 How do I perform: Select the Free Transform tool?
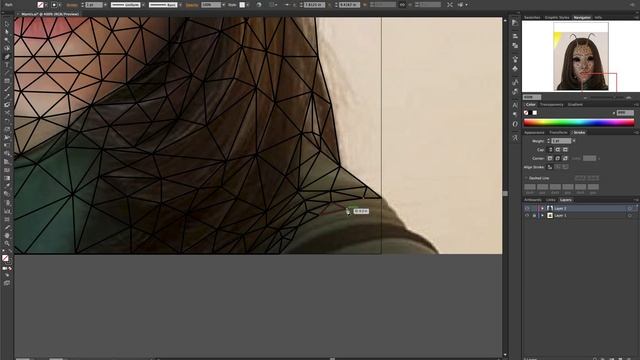pos(7,146)
